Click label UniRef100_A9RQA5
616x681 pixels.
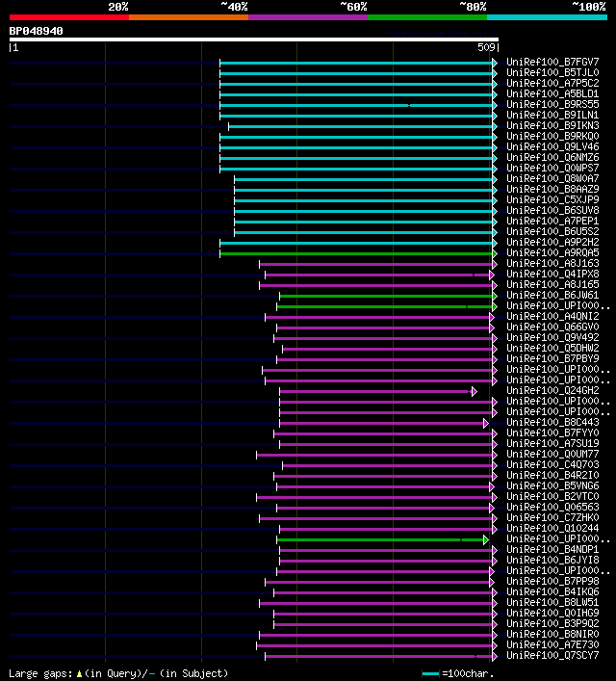coord(552,252)
